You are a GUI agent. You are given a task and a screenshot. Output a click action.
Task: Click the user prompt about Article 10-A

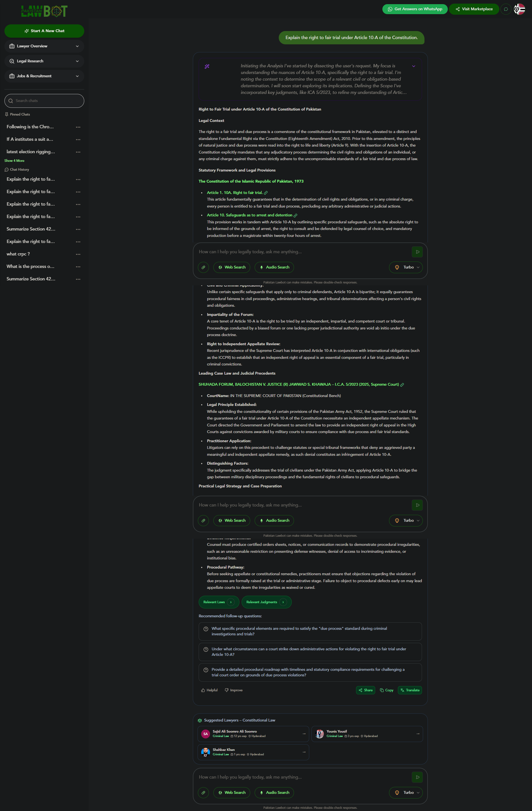(351, 38)
